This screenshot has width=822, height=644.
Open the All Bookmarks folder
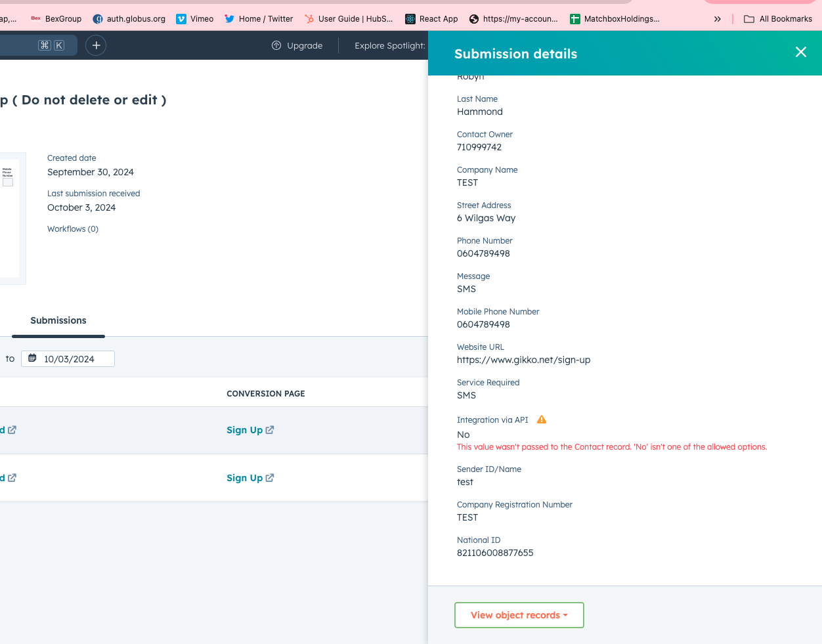pyautogui.click(x=778, y=19)
